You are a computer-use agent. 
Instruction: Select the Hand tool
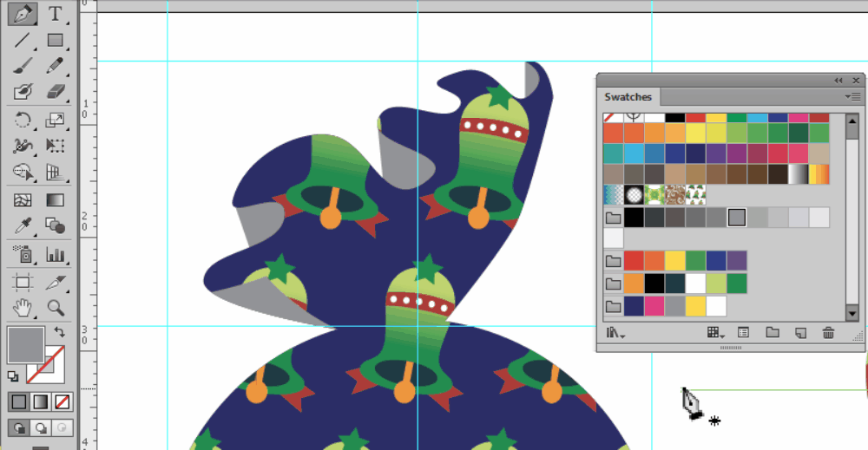click(23, 308)
